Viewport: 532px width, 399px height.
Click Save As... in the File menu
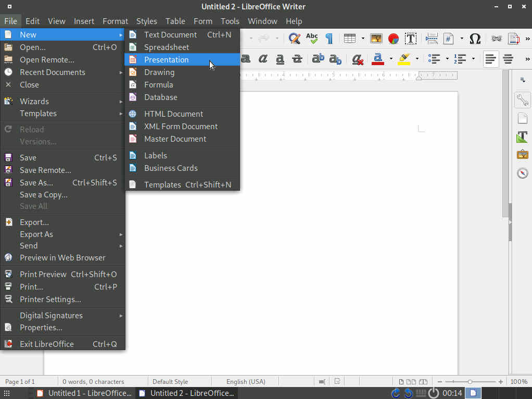63,183
